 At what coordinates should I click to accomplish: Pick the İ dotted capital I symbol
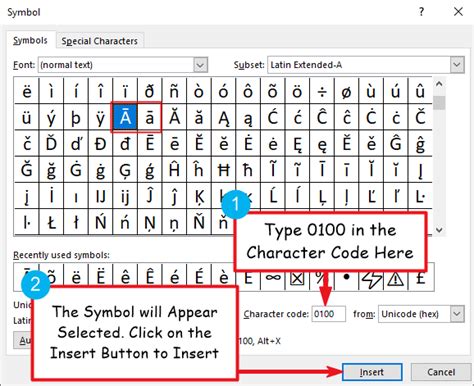(51, 196)
